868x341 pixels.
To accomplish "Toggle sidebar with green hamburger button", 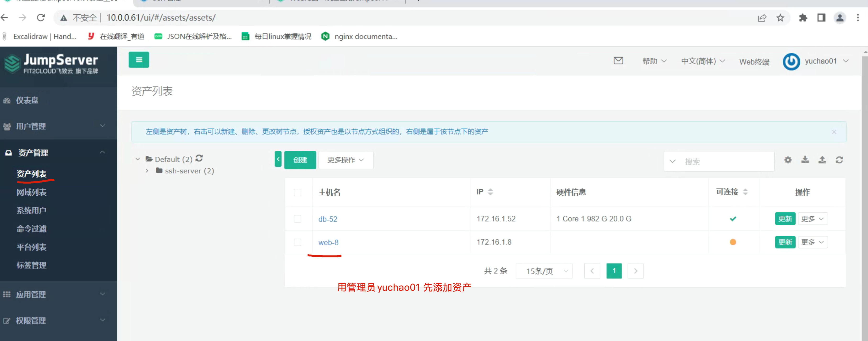I will click(138, 60).
